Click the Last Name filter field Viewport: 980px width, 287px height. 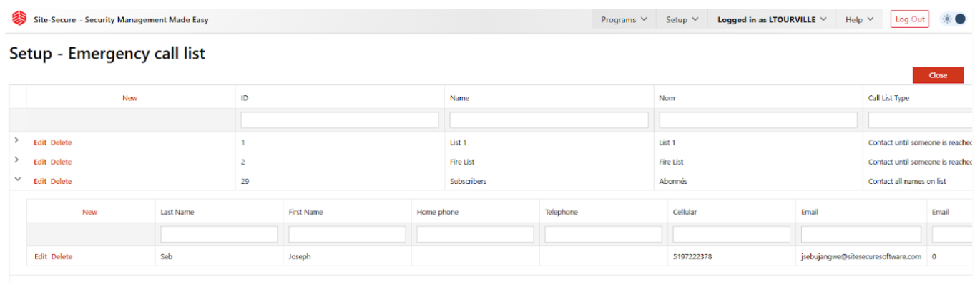pos(219,235)
